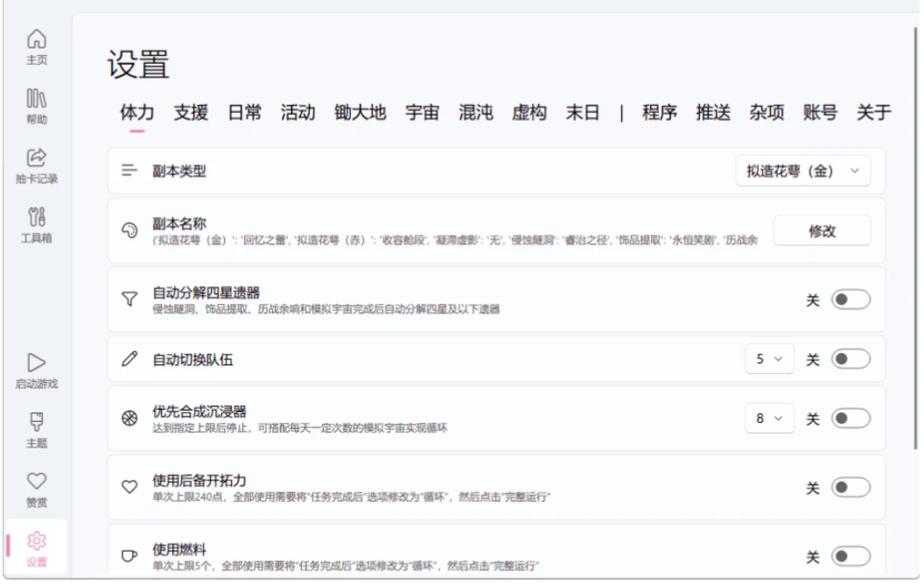Go to the 关于 about tab
This screenshot has height=584, width=924.
click(x=872, y=112)
